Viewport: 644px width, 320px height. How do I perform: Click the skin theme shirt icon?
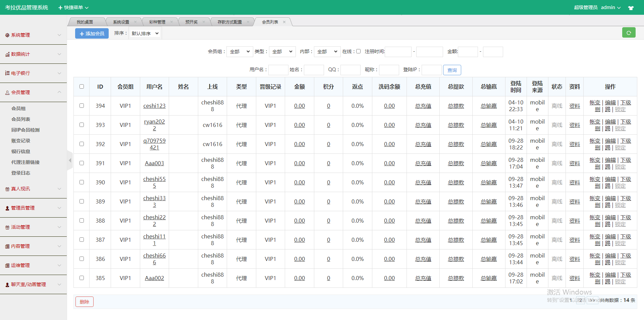[631, 8]
